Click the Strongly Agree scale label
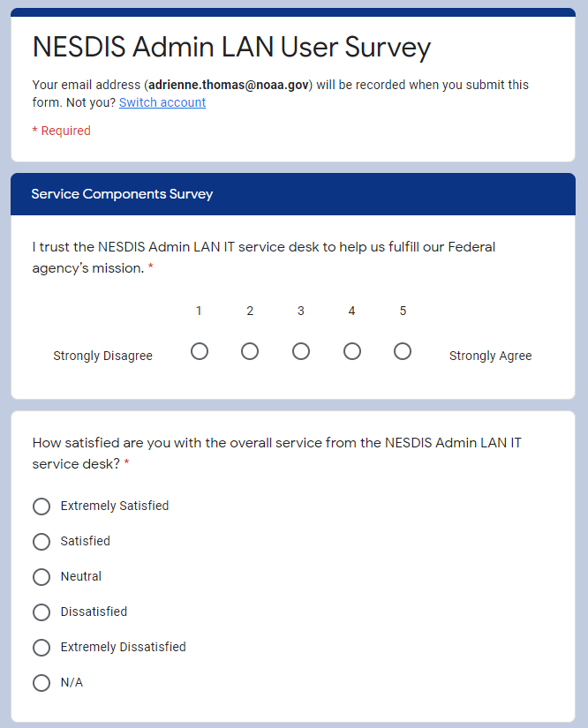 (x=490, y=356)
